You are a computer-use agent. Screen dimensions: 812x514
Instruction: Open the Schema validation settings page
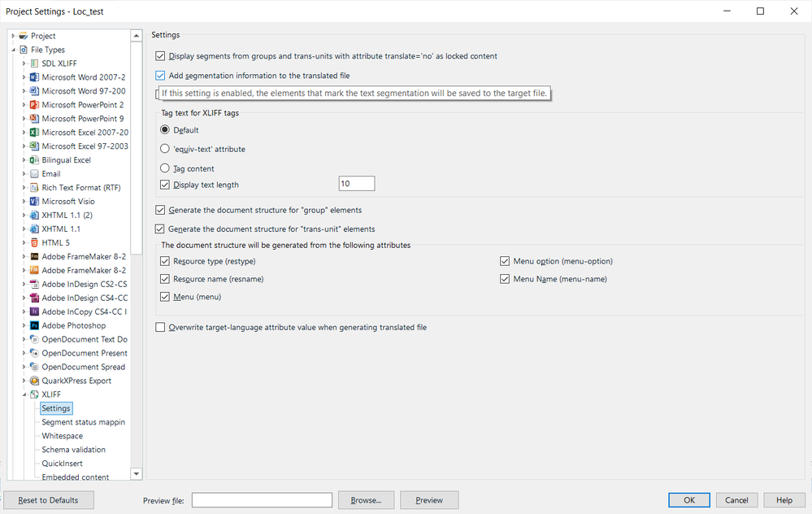tap(73, 450)
